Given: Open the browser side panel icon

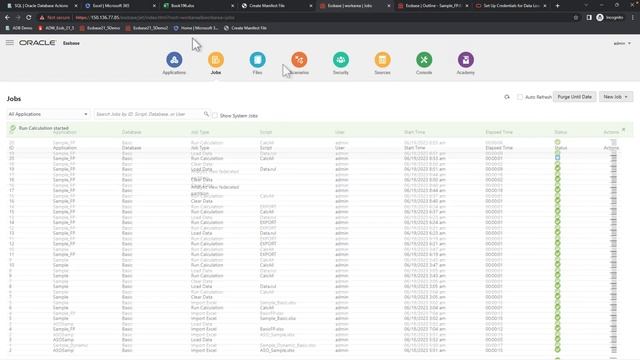Looking at the screenshot, I should pos(589,18).
